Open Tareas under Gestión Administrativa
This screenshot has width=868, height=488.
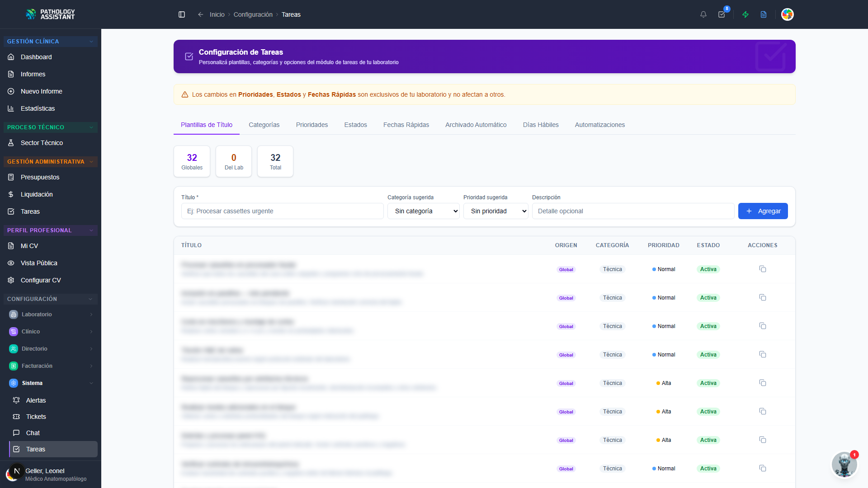pyautogui.click(x=51, y=211)
